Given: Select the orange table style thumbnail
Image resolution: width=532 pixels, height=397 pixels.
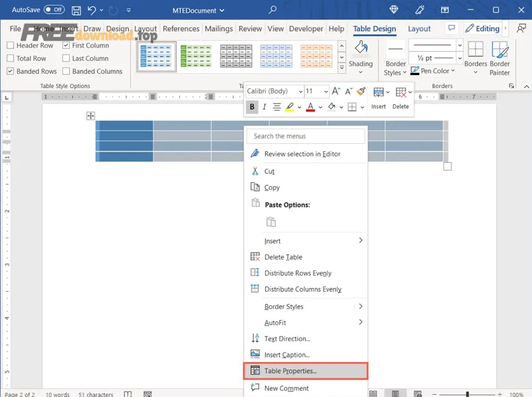Looking at the screenshot, I should click(316, 56).
